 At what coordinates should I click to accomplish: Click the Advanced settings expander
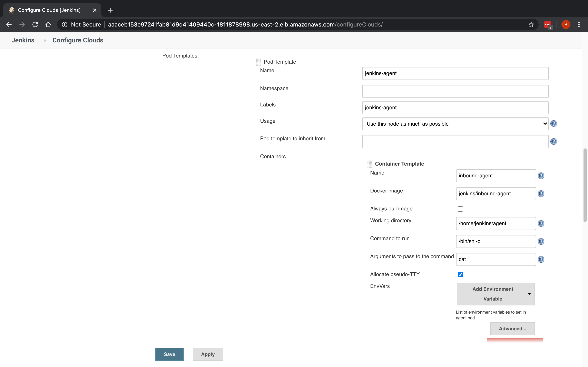point(512,328)
